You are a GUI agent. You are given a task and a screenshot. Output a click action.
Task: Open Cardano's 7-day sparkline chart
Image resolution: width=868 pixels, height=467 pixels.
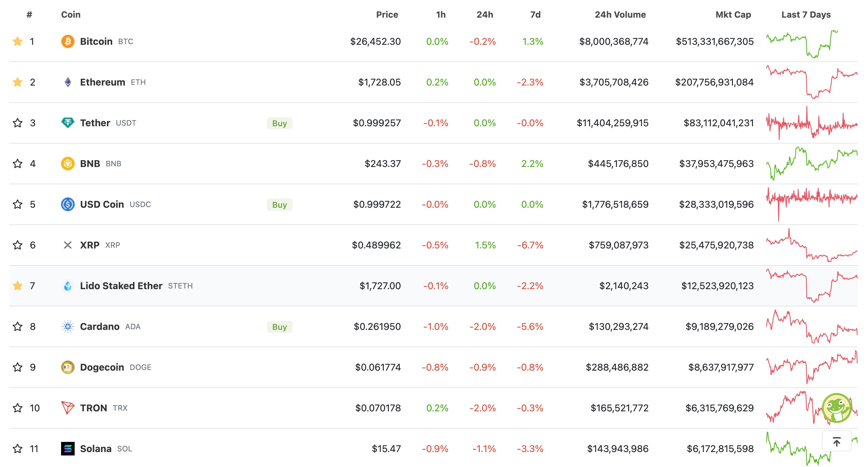click(812, 326)
